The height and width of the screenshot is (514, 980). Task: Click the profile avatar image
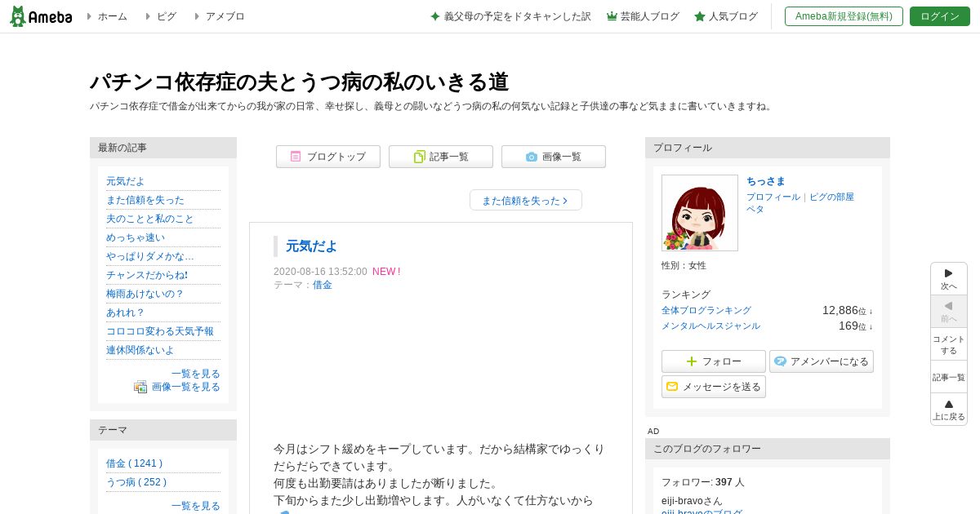(700, 213)
